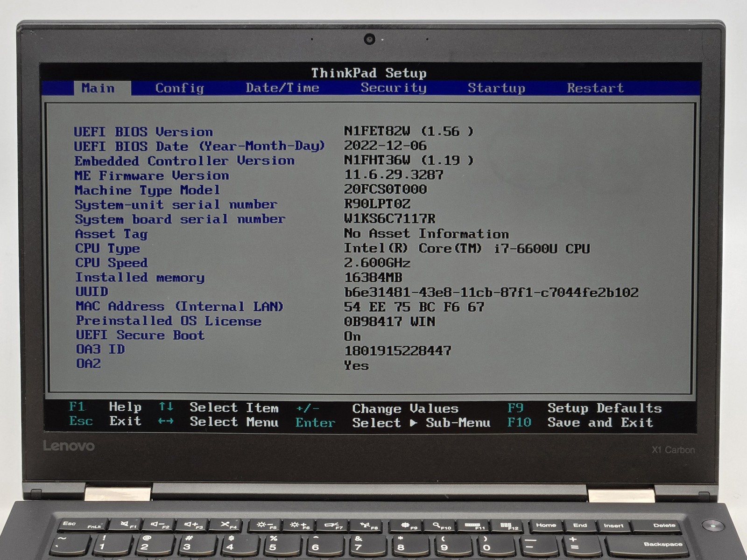
Task: Click the Lenovo logo on bezel
Action: click(69, 446)
